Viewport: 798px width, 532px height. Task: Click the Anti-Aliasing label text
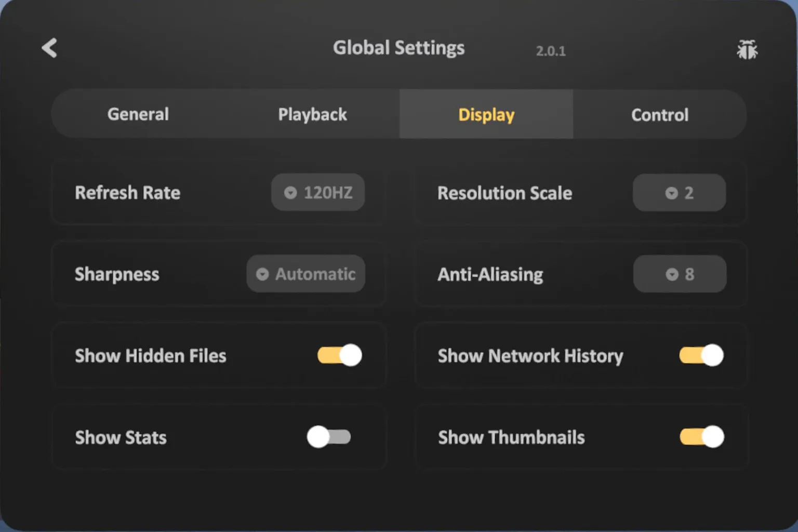(x=490, y=274)
